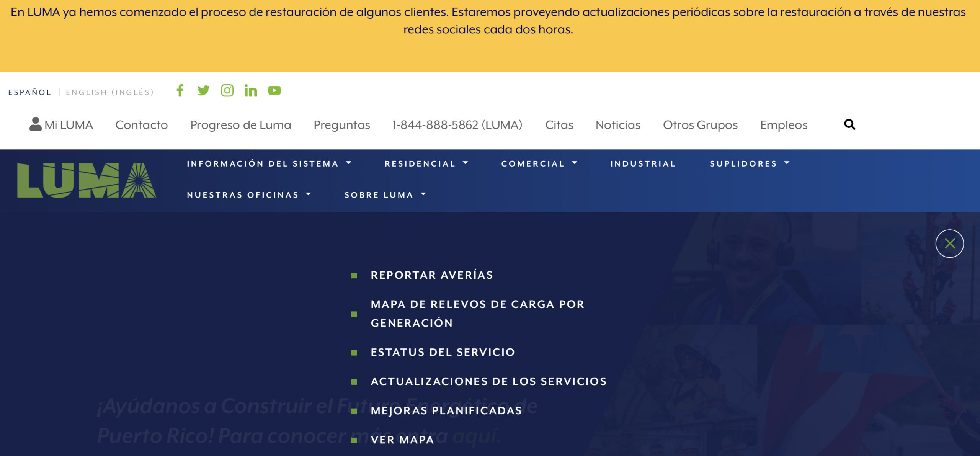Click the Mi LUMA user icon
Image resolution: width=980 pixels, height=456 pixels.
36,124
